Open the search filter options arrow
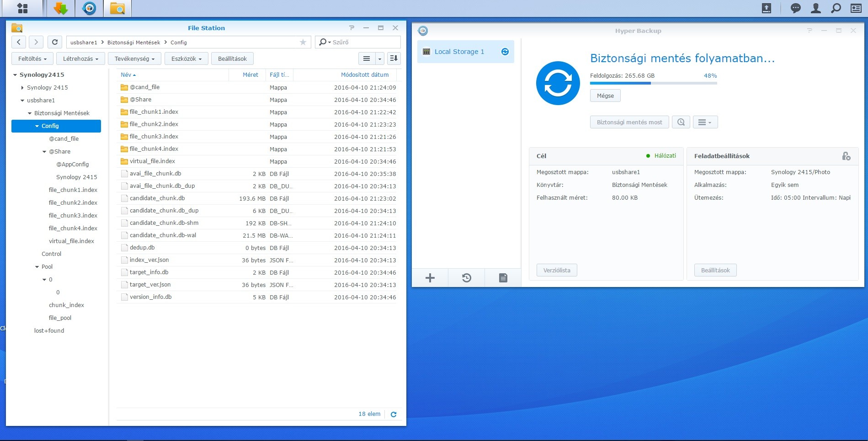The image size is (868, 441). 329,43
